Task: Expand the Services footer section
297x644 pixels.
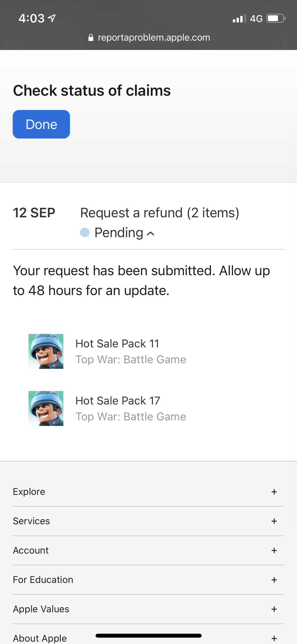Action: point(274,521)
